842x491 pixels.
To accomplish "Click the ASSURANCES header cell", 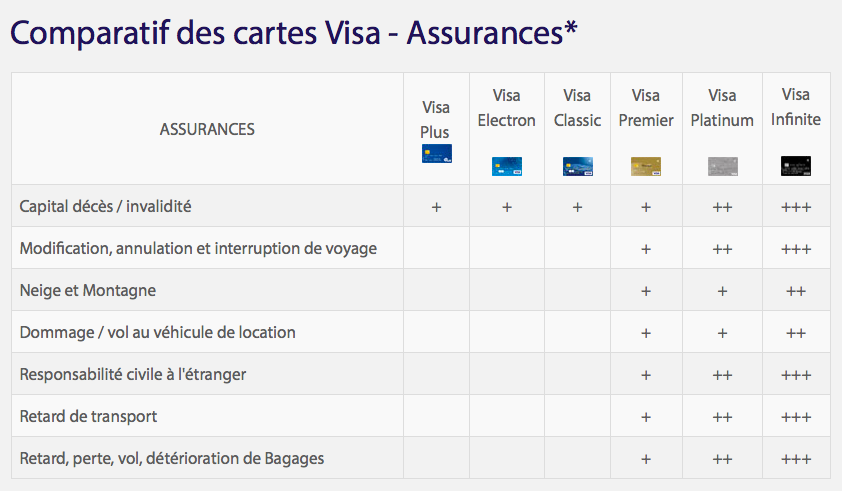I will coord(207,129).
